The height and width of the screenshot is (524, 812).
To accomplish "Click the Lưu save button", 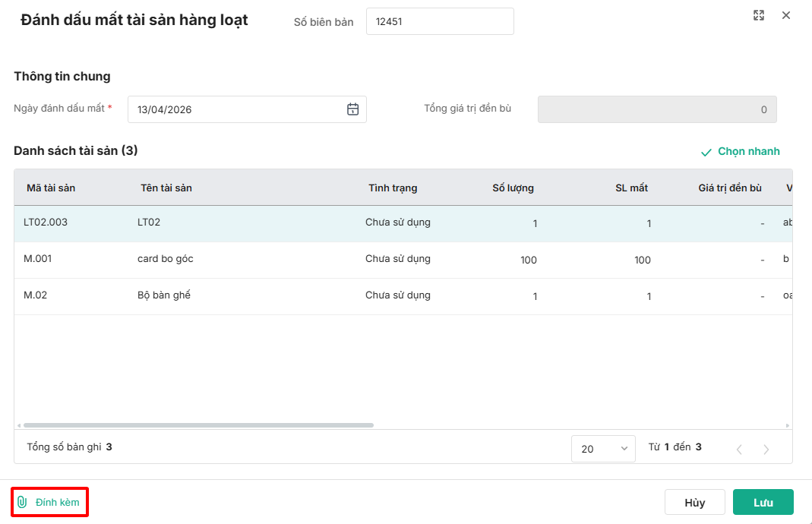I will tap(763, 503).
